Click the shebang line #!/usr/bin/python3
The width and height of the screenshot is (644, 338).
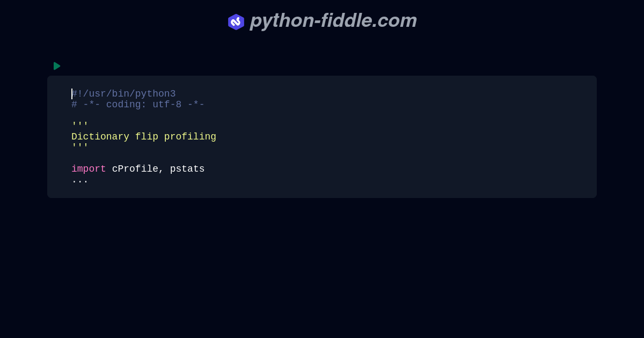click(123, 93)
